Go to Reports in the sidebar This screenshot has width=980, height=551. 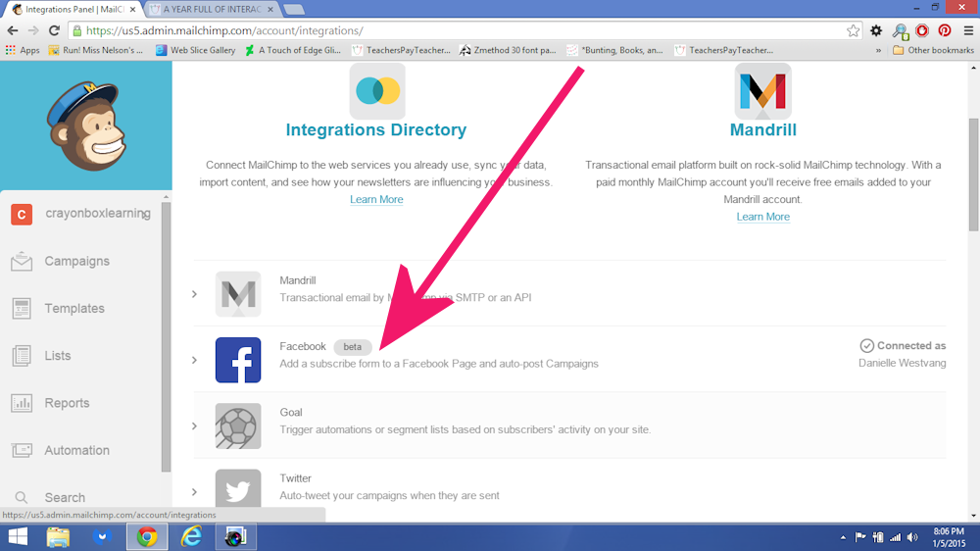coord(67,403)
